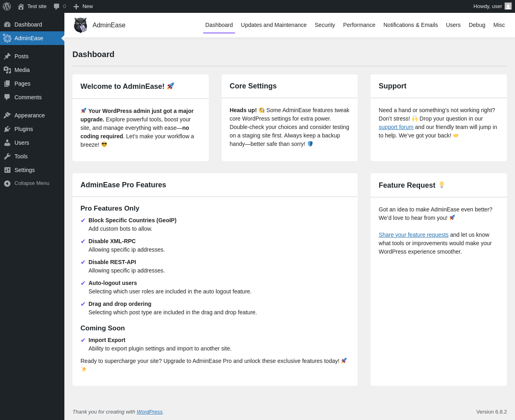The height and width of the screenshot is (420, 515).
Task: Open the Performance tab
Action: [x=359, y=25]
